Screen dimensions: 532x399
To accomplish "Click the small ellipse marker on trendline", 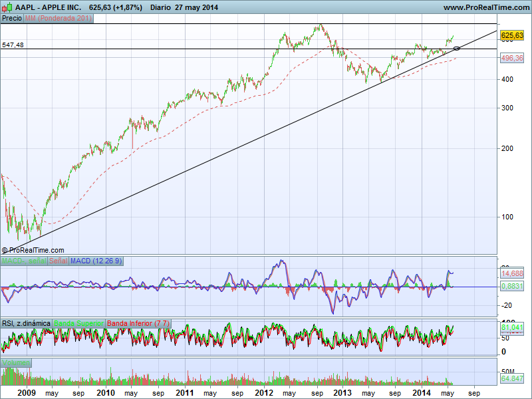I will 457,49.
